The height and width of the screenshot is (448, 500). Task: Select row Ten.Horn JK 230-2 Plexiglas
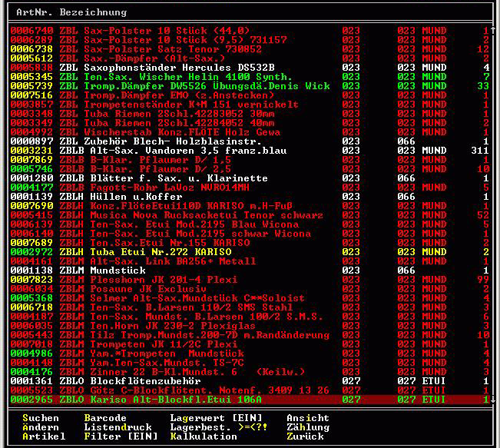(250, 326)
